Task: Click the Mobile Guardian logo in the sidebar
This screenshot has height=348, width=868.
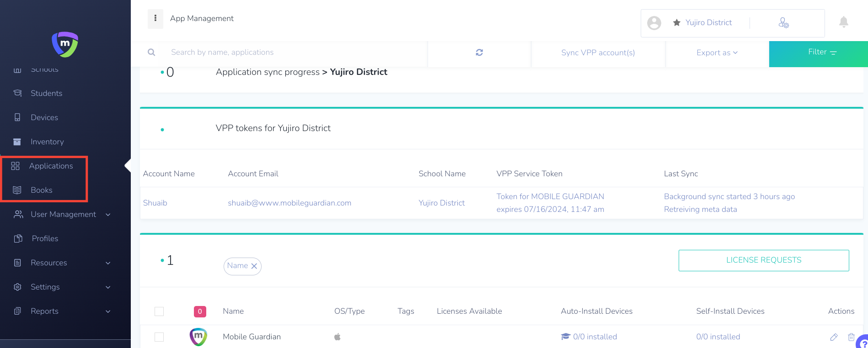Action: tap(65, 44)
